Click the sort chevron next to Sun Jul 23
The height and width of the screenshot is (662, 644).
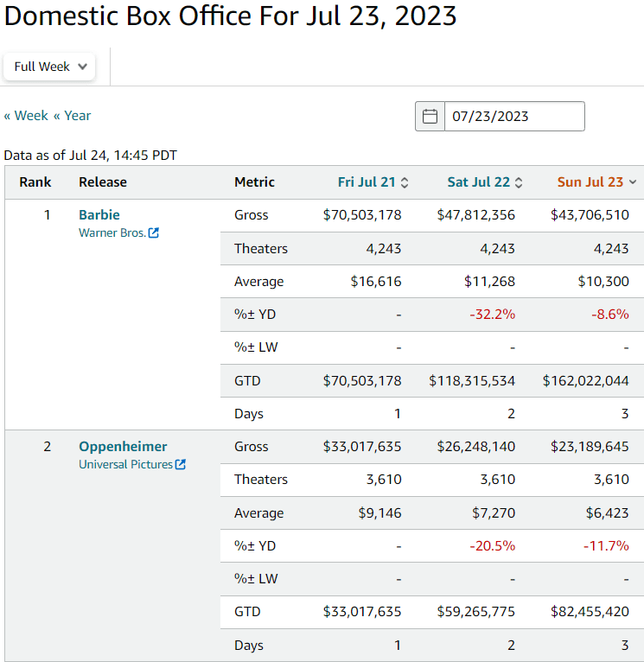[633, 182]
